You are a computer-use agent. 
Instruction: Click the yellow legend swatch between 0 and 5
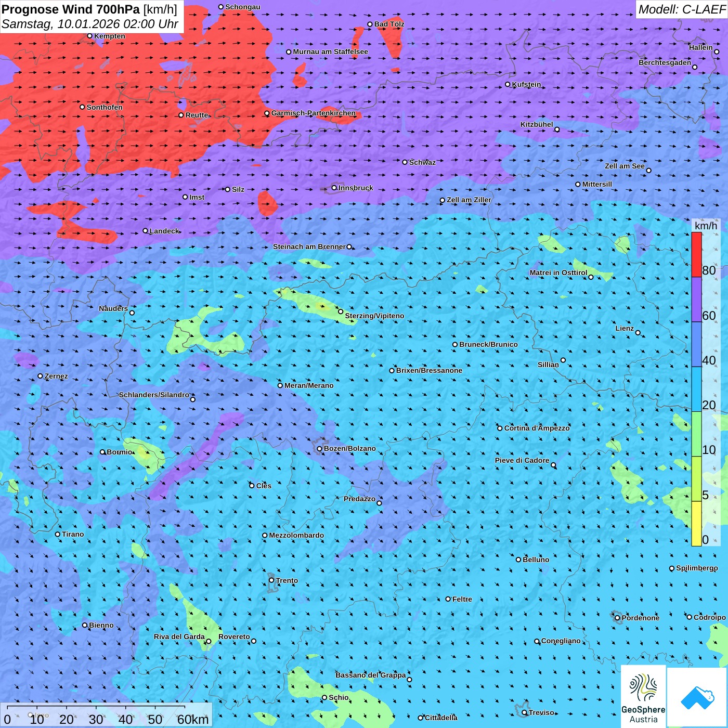coord(696,524)
